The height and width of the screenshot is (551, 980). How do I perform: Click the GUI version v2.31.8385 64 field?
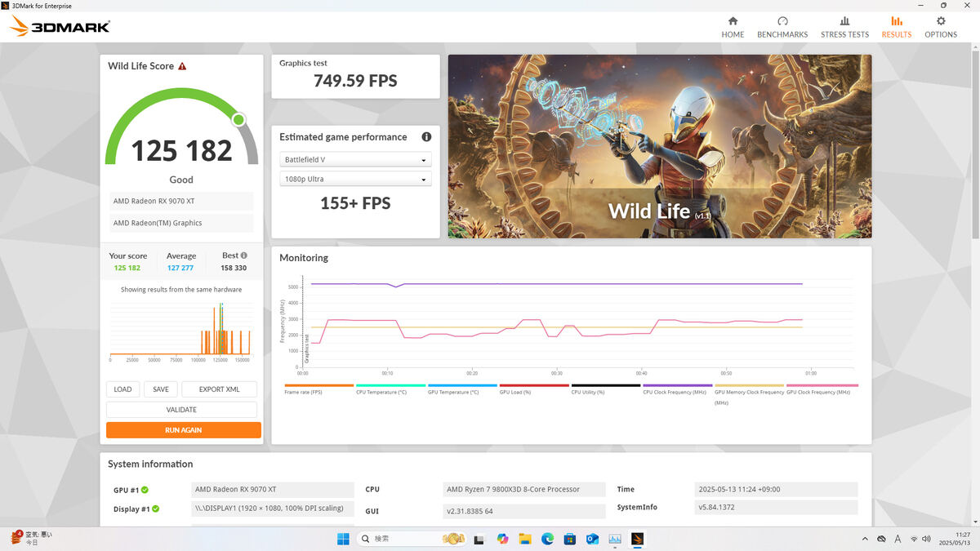pyautogui.click(x=523, y=511)
